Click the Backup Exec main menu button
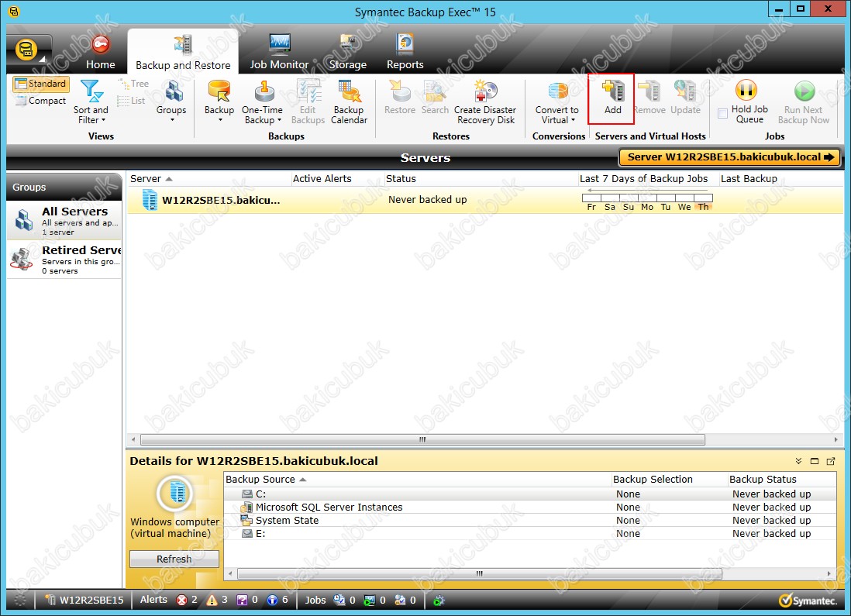This screenshot has height=616, width=851. [x=28, y=50]
